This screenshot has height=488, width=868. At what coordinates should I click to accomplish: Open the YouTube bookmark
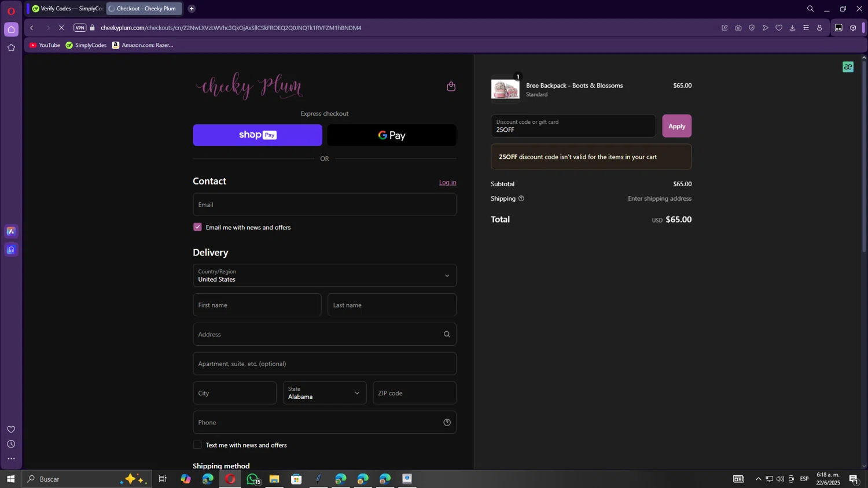point(45,45)
